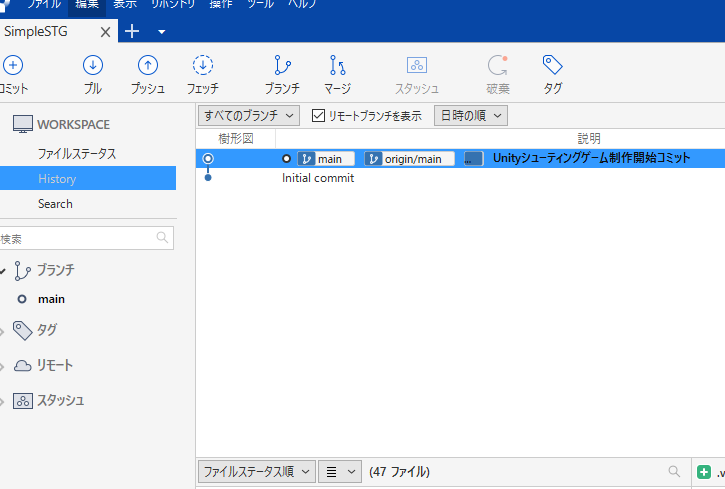Open the tab list dropdown arrow
The image size is (725, 489).
(x=161, y=32)
